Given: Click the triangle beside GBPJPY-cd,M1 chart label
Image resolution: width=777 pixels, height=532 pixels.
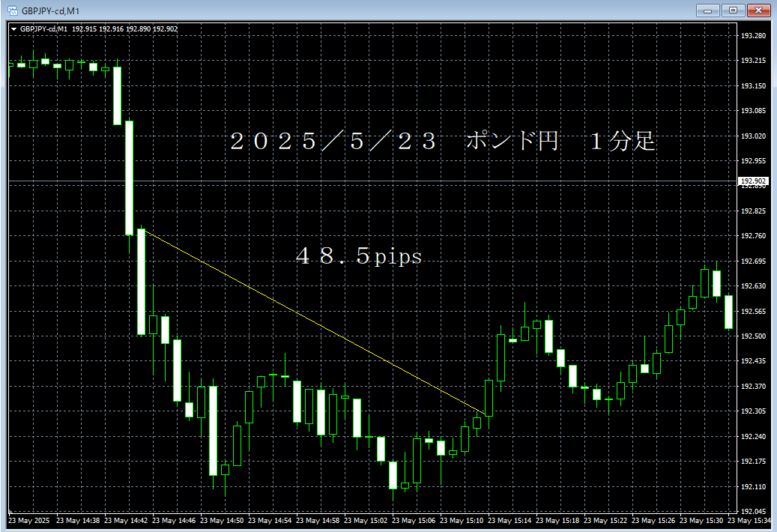Looking at the screenshot, I should point(13,29).
